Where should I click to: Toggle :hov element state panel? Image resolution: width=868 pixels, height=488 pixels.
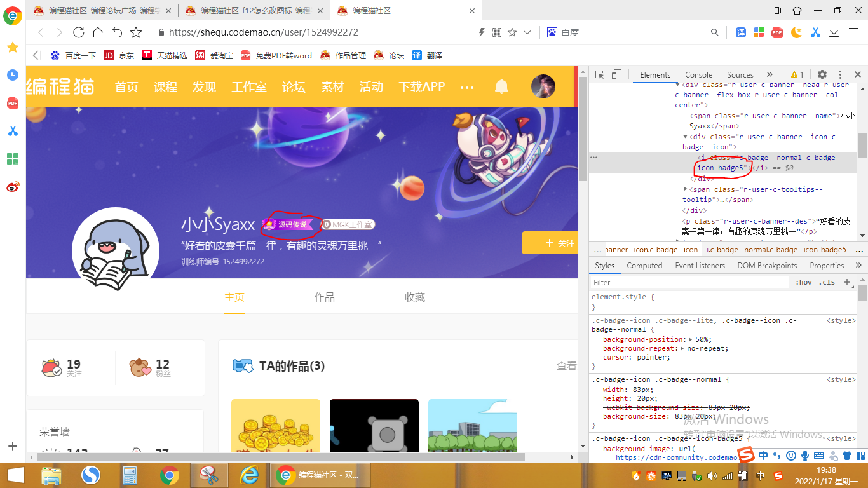[x=803, y=283]
